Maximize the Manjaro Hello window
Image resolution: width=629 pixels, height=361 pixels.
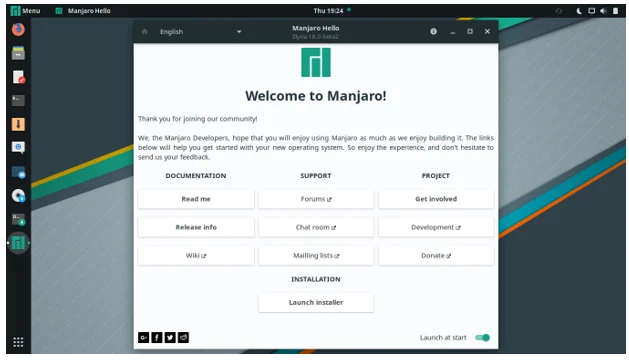pyautogui.click(x=470, y=31)
